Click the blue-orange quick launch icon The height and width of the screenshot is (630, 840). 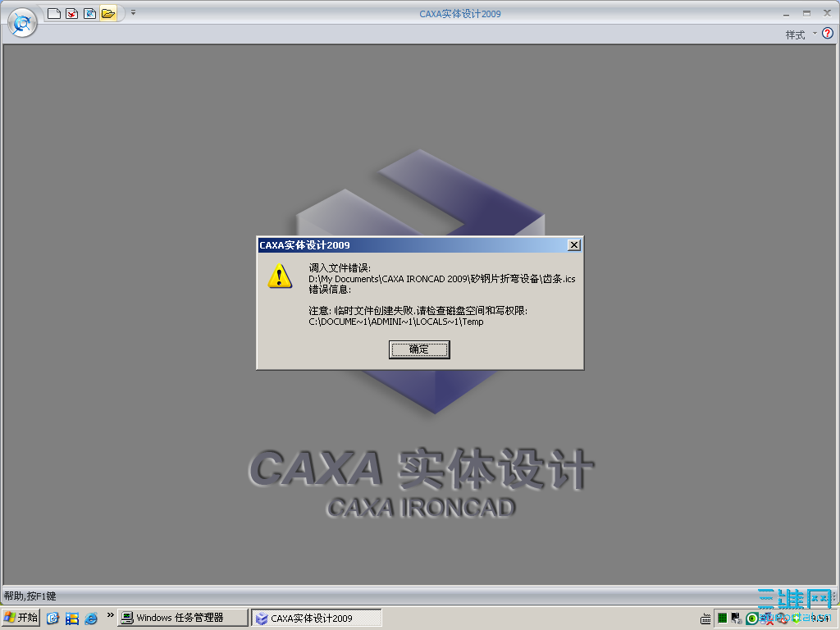click(72, 619)
